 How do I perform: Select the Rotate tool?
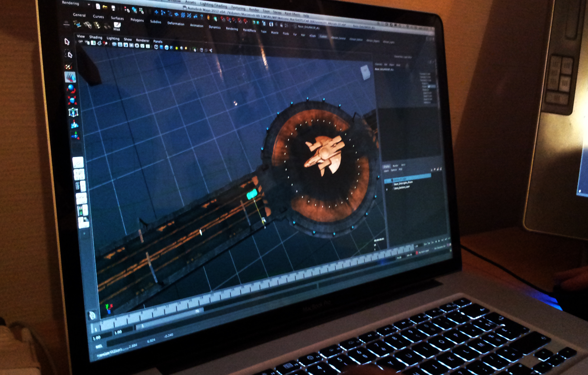click(x=71, y=89)
